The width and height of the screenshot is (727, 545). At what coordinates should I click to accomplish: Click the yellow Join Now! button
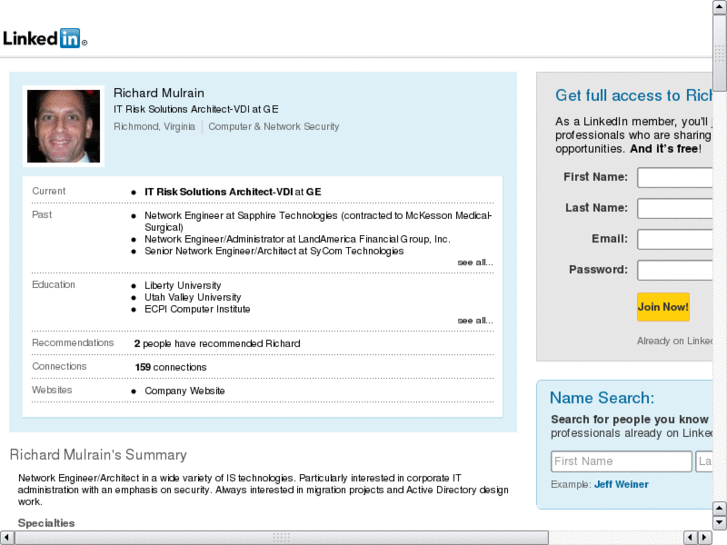663,307
